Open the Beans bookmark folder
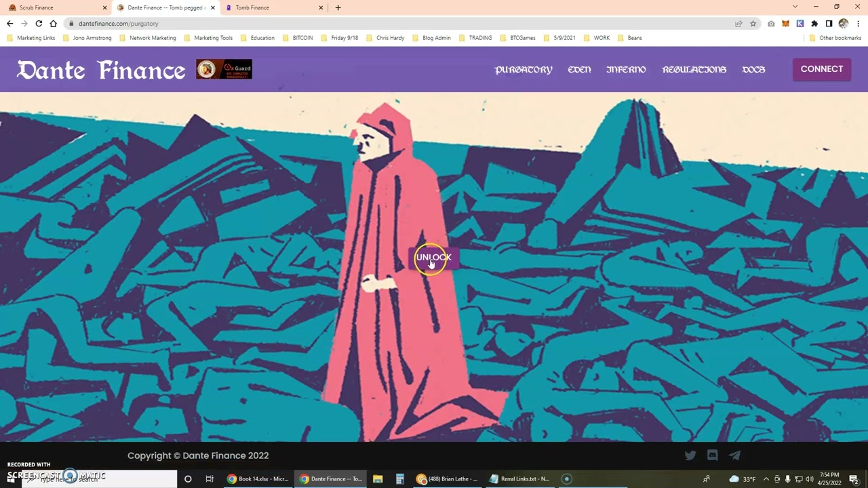 coord(629,38)
